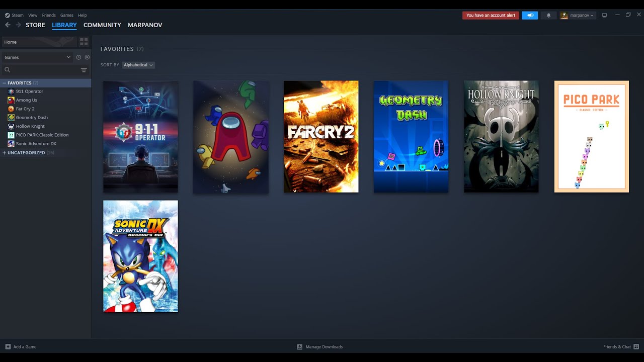This screenshot has height=362, width=644.
Task: Click the announcements megaphone button
Action: coord(530,15)
